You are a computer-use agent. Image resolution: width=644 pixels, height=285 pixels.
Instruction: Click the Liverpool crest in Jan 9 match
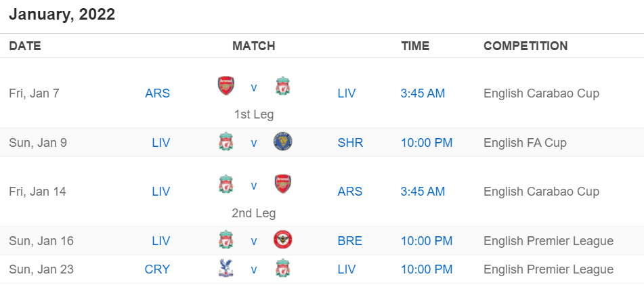click(226, 141)
